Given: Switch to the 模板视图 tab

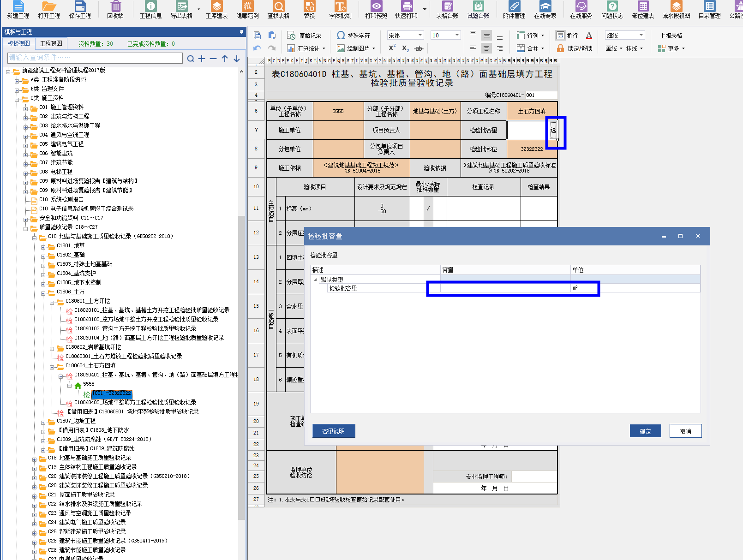Looking at the screenshot, I should 19,43.
